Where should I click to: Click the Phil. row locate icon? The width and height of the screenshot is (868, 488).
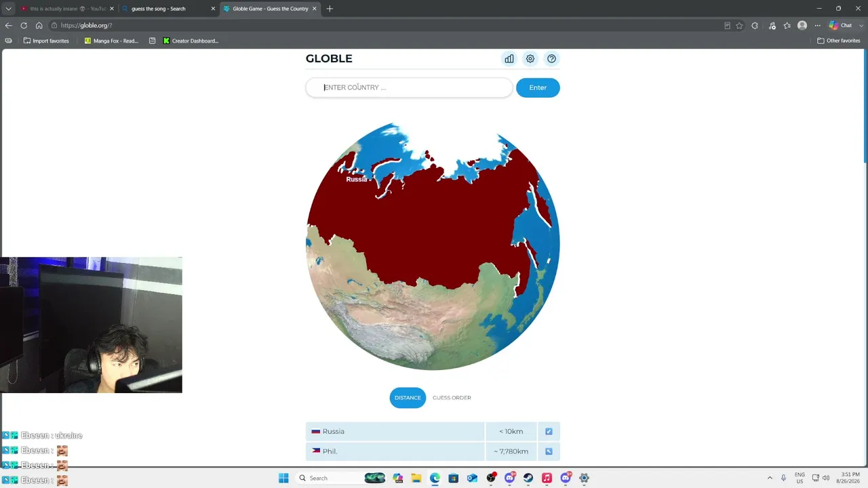point(549,451)
